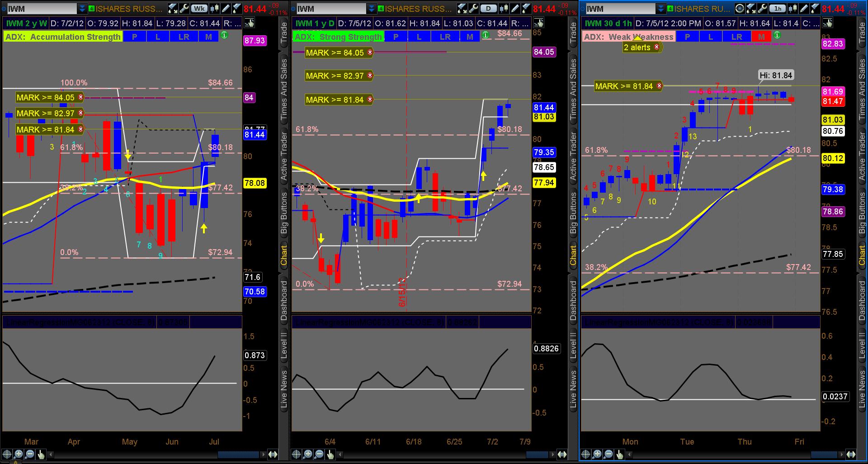The image size is (868, 464).
Task: Select the drawing pencil tool in hourly chart
Action: coord(804,9)
